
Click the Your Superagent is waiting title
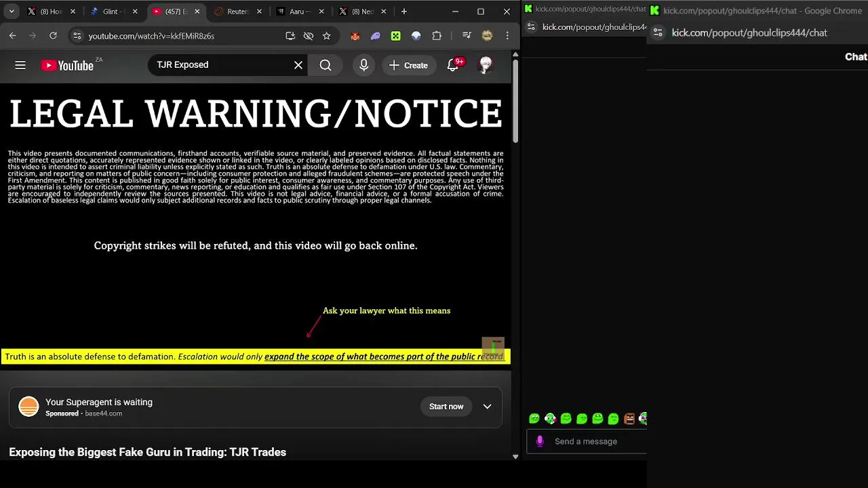click(99, 402)
